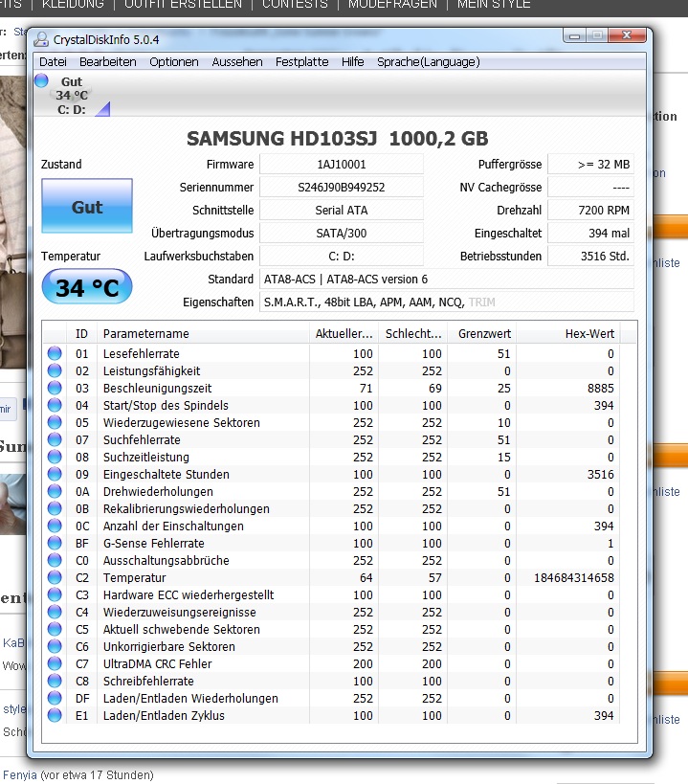The height and width of the screenshot is (784, 688).
Task: Click status orb for Drehwiederholungen row
Action: point(55,491)
